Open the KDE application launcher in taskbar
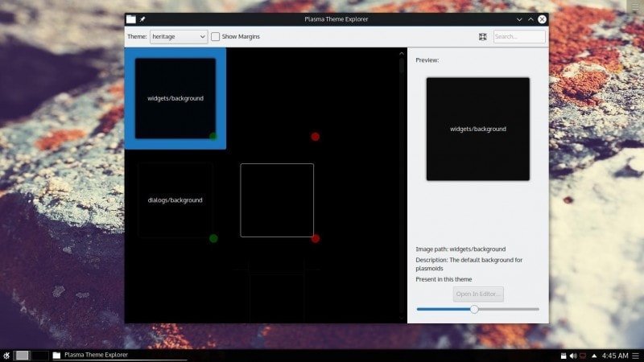 click(6, 356)
